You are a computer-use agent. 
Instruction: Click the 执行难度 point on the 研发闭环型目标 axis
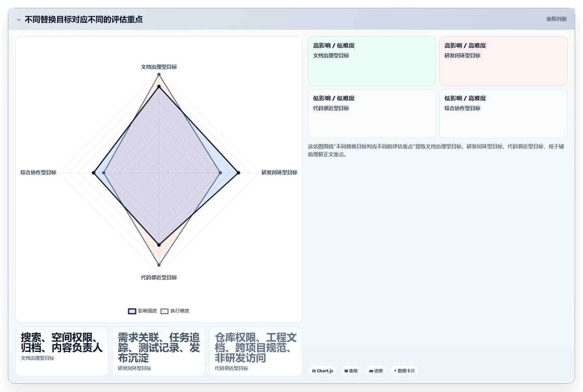click(220, 173)
